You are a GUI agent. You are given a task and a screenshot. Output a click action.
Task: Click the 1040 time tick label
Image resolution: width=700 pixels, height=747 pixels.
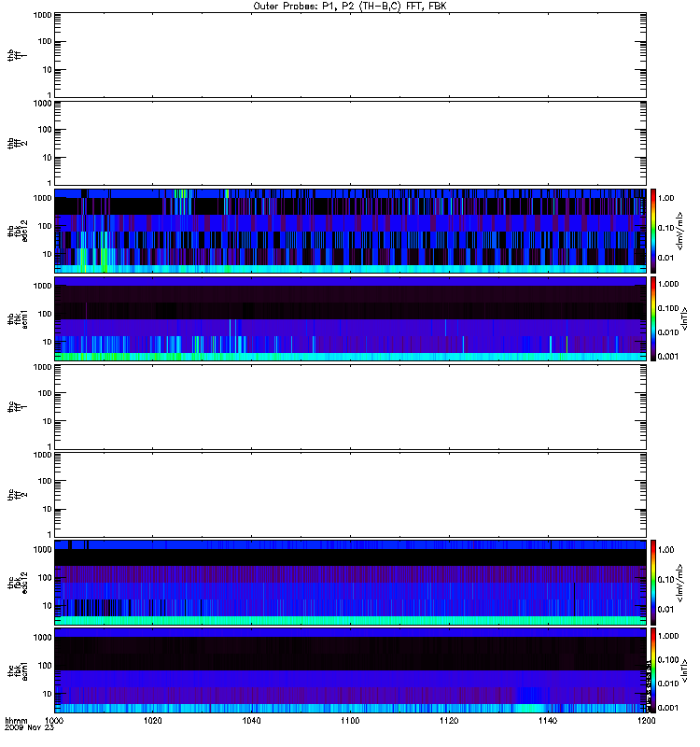[x=251, y=721]
